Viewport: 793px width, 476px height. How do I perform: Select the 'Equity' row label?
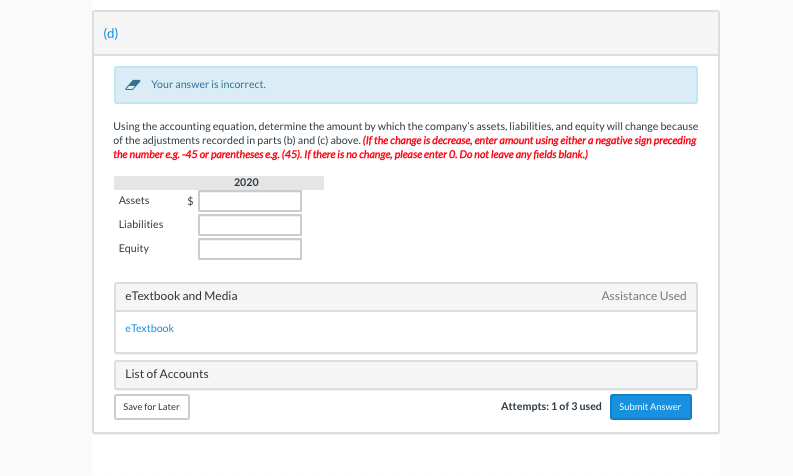click(134, 248)
